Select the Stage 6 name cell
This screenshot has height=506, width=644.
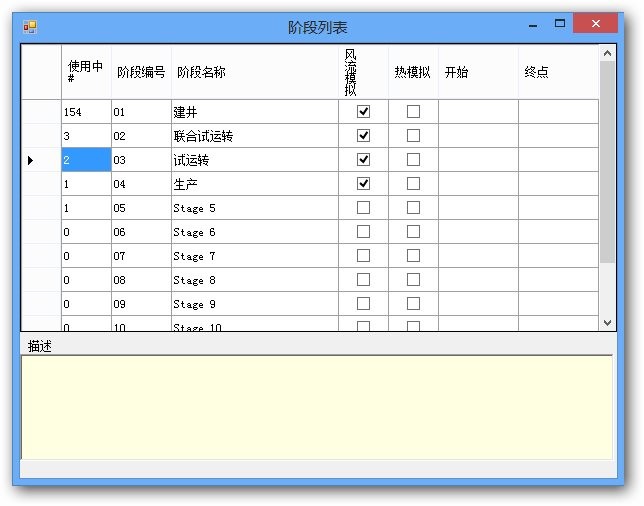pyautogui.click(x=255, y=232)
